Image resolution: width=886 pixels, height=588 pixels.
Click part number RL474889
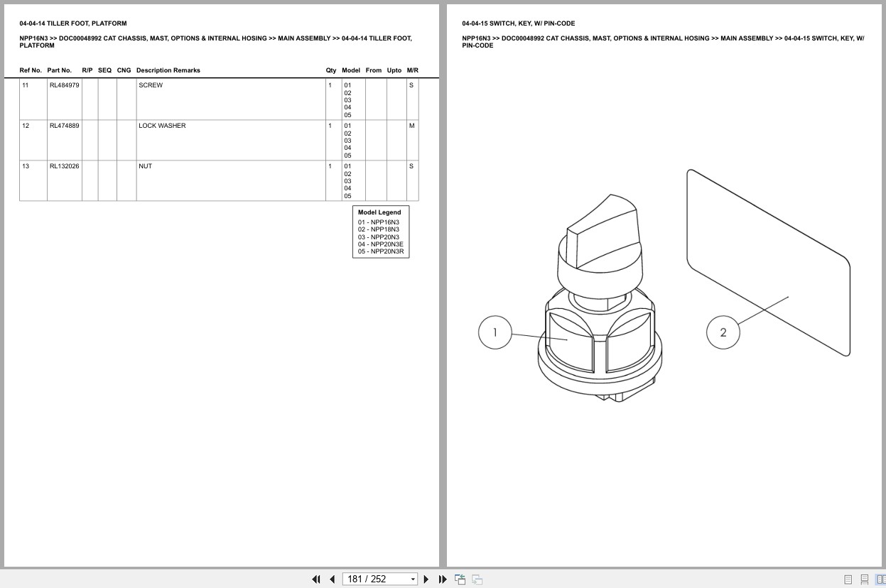click(x=64, y=126)
